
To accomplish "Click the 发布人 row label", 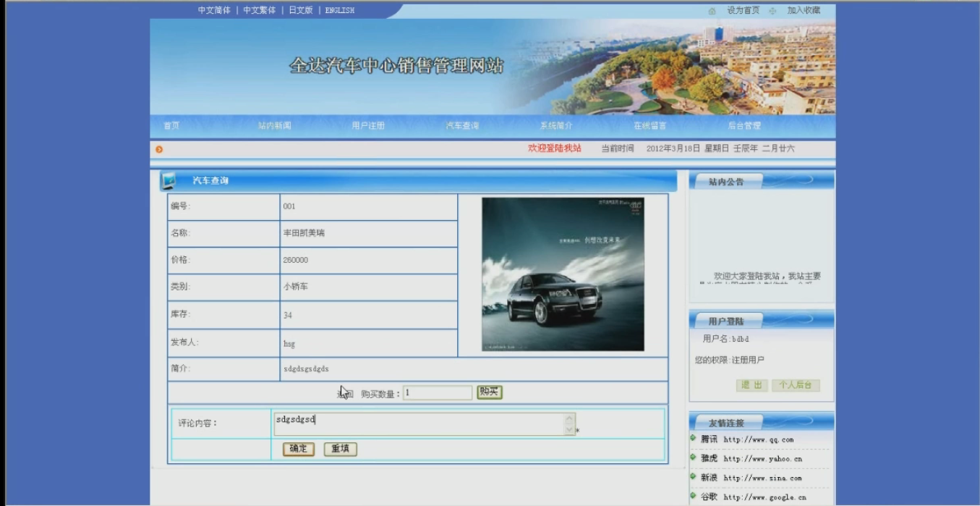I will (184, 342).
